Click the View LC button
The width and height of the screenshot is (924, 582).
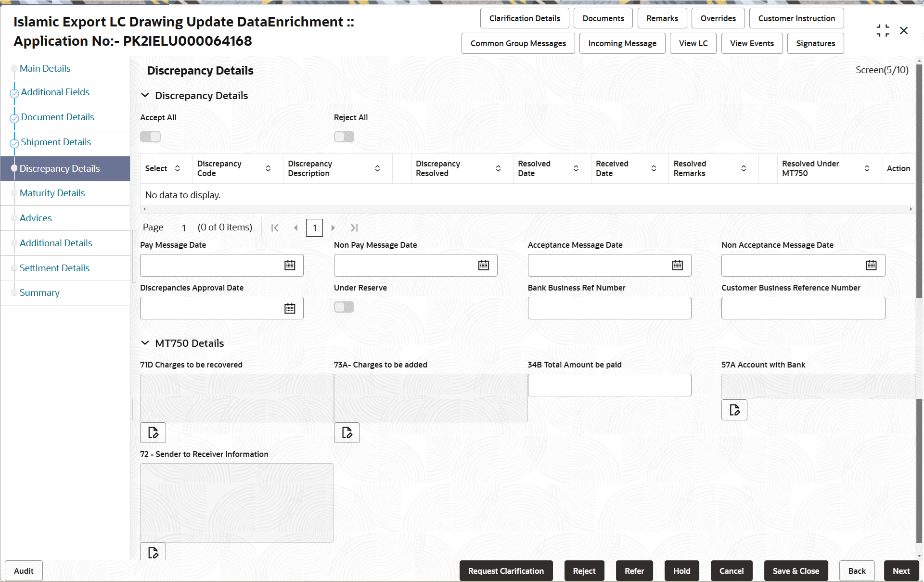693,43
